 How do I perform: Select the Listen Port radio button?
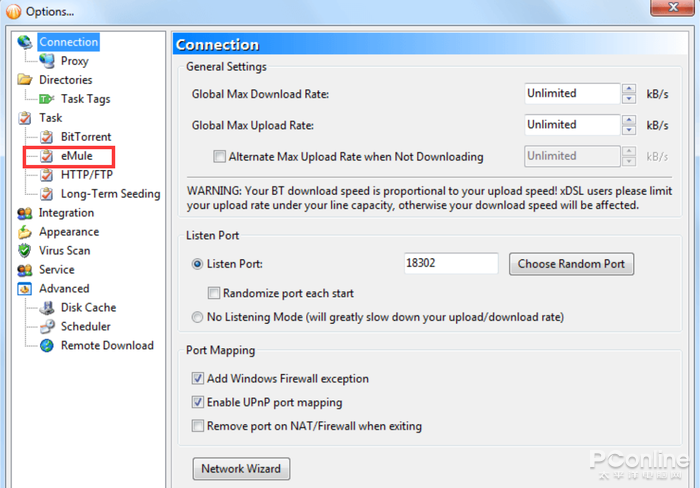coord(197,264)
